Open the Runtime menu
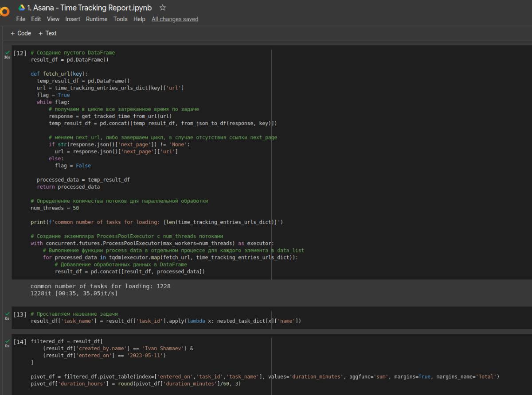Viewport: 532px width, 395px height. tap(97, 19)
